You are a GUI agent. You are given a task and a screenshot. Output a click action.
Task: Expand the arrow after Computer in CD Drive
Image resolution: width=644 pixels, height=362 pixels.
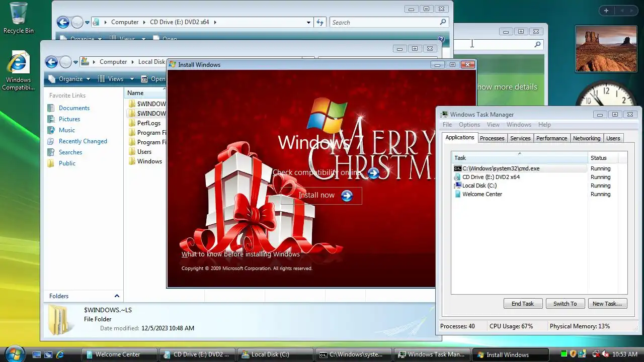[x=144, y=22]
